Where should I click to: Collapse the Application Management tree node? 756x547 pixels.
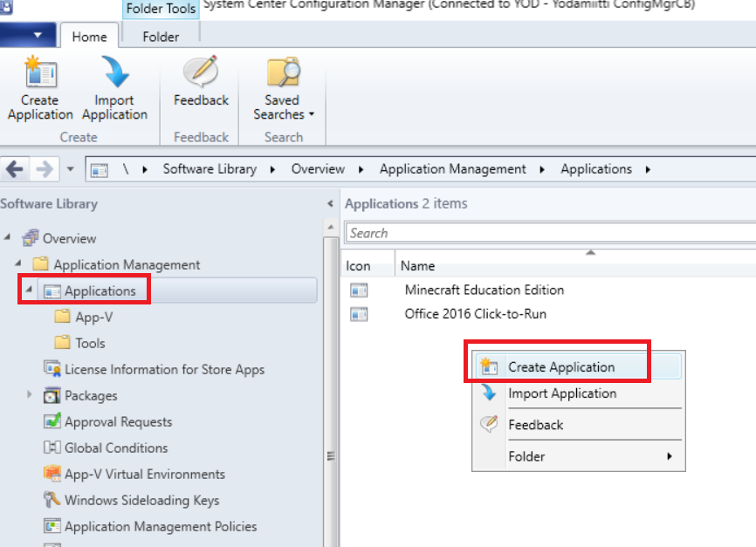[x=18, y=263]
